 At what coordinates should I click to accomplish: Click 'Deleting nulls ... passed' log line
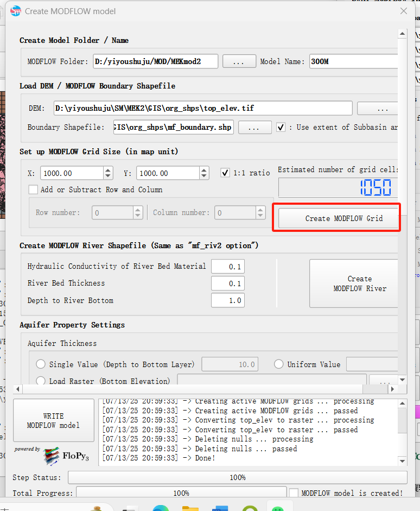pos(200,449)
